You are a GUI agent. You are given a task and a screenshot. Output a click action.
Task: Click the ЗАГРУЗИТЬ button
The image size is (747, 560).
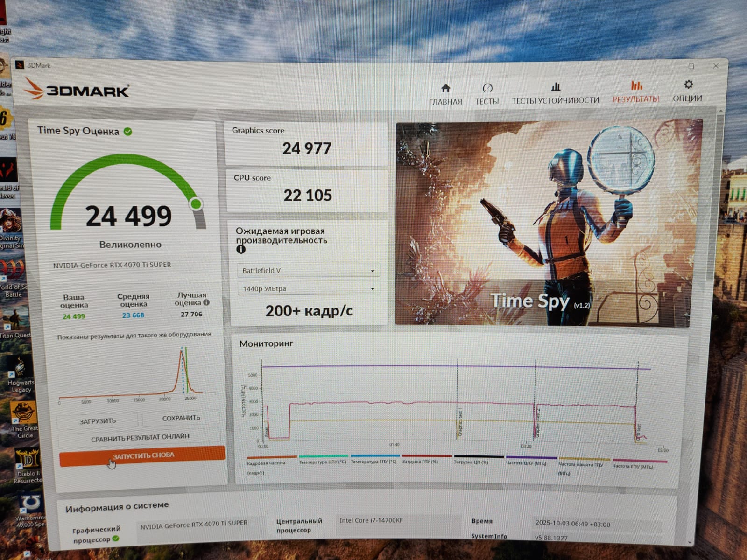click(x=98, y=421)
